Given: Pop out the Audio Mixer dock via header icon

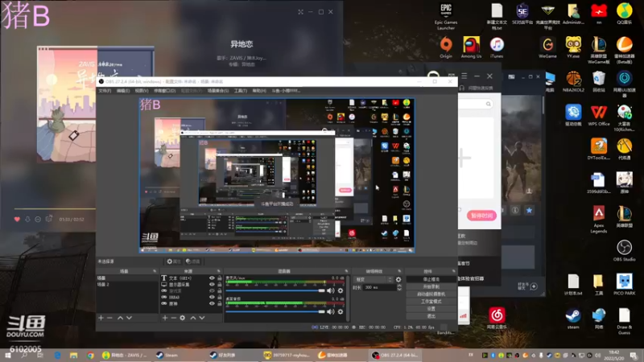Looking at the screenshot, I should tap(346, 271).
